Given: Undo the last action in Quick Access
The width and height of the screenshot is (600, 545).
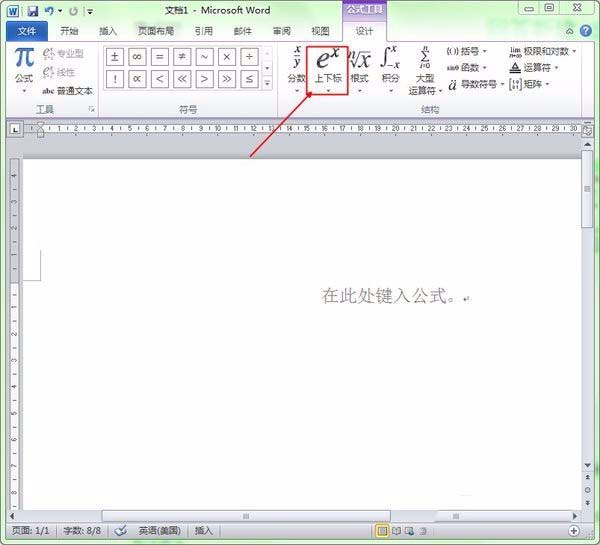Looking at the screenshot, I should coord(49,11).
